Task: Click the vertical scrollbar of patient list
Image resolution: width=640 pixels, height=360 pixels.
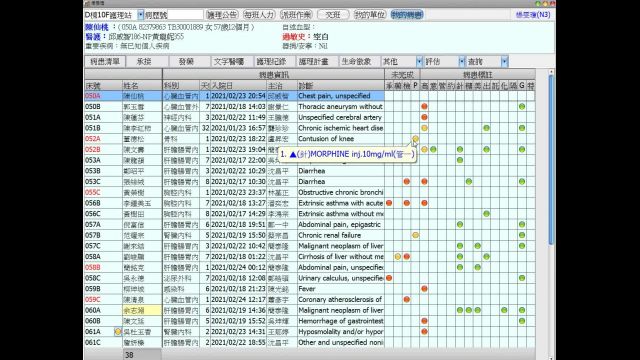Action: pyautogui.click(x=551, y=212)
